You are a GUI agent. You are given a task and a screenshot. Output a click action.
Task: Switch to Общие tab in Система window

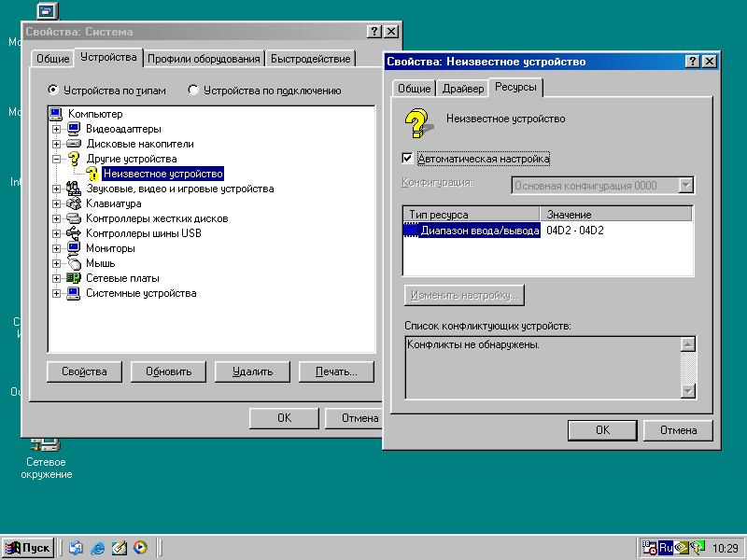coord(53,59)
